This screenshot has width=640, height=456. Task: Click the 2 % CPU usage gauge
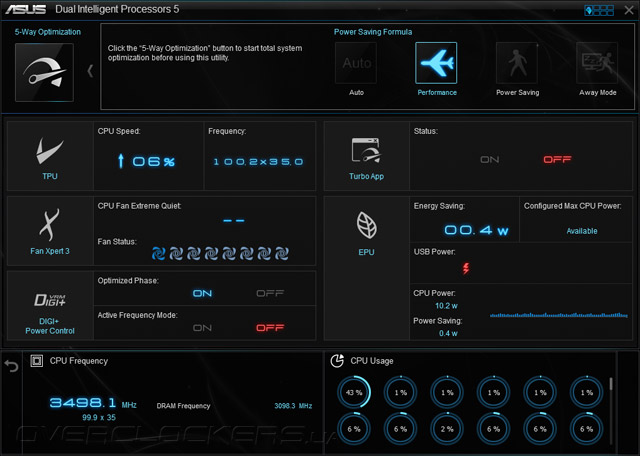(447, 429)
